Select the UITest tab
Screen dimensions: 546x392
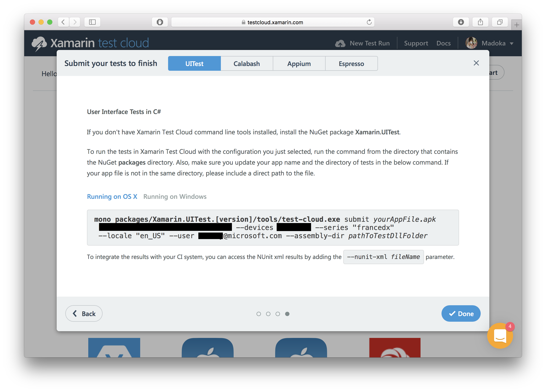coord(194,63)
